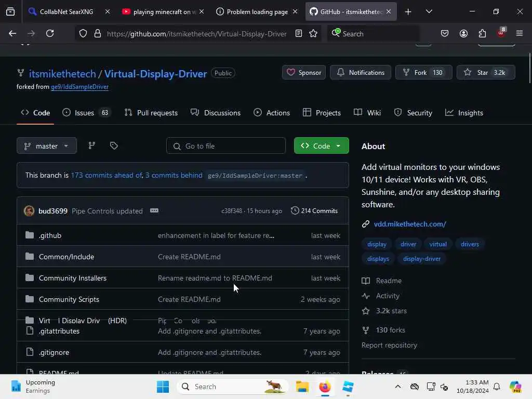Open itsmikethetech owner link

tap(62, 74)
